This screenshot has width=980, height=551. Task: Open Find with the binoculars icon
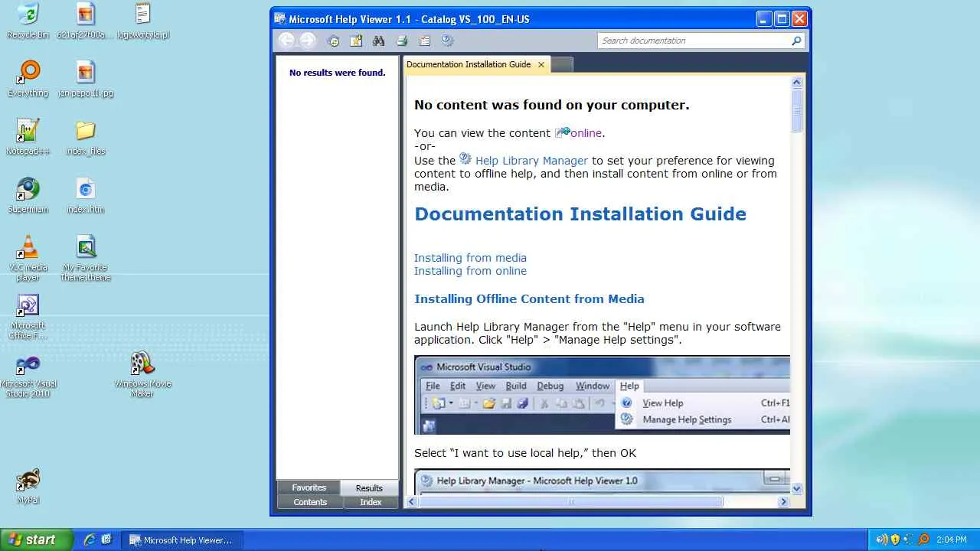[x=378, y=41]
